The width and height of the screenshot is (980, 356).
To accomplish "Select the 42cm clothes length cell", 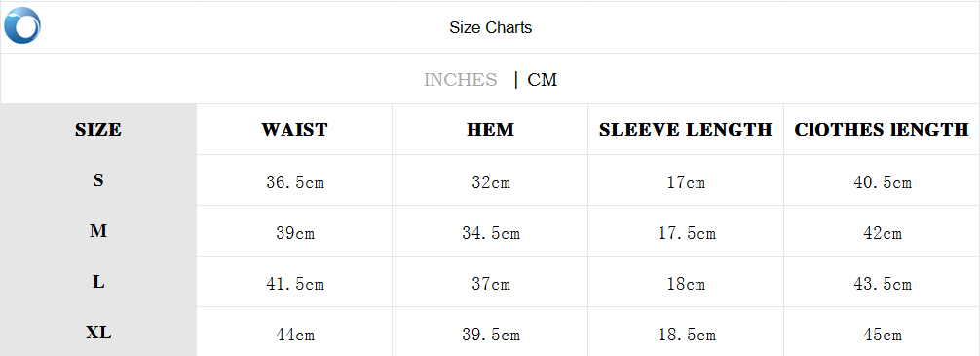I will (883, 233).
